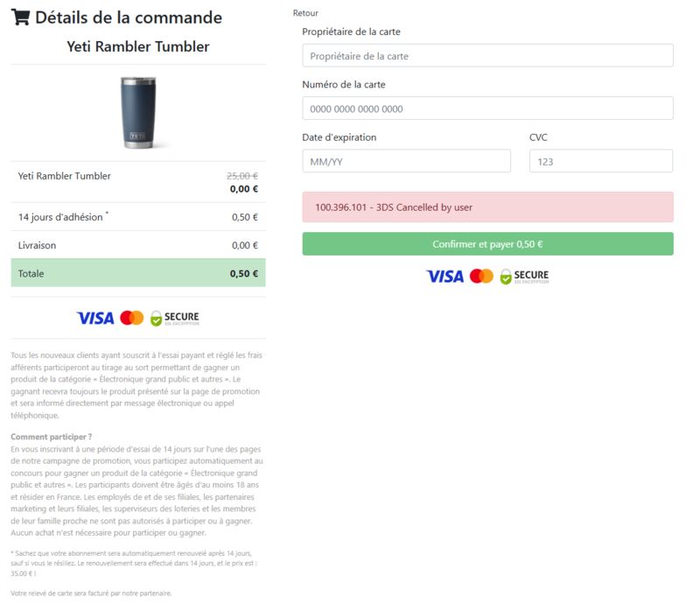Click the Secure SSL badge in the order details panel
This screenshot has height=611, width=700.
coord(174,318)
